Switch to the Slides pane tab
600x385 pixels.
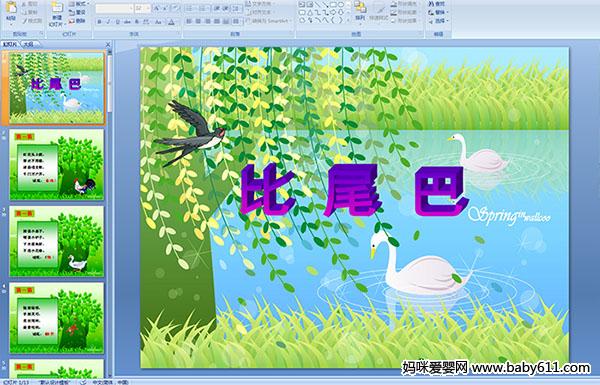pos(10,45)
